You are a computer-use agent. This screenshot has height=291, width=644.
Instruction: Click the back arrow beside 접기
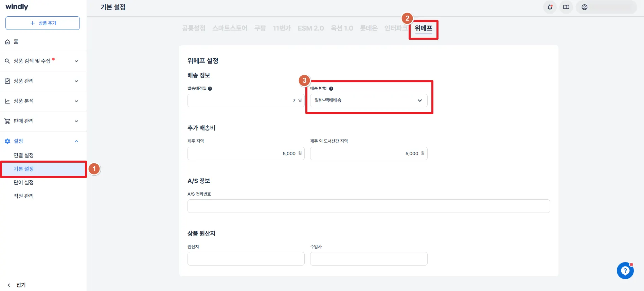click(9, 285)
